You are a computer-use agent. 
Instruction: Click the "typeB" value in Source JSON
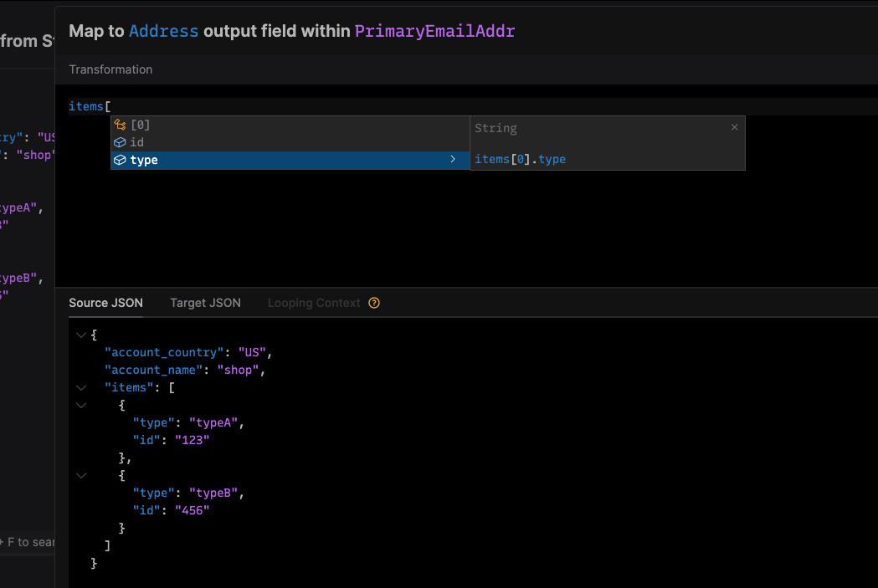click(213, 493)
